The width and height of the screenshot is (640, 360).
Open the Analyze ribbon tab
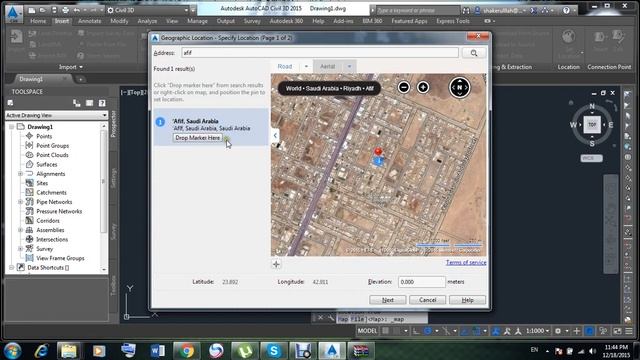[x=147, y=21]
